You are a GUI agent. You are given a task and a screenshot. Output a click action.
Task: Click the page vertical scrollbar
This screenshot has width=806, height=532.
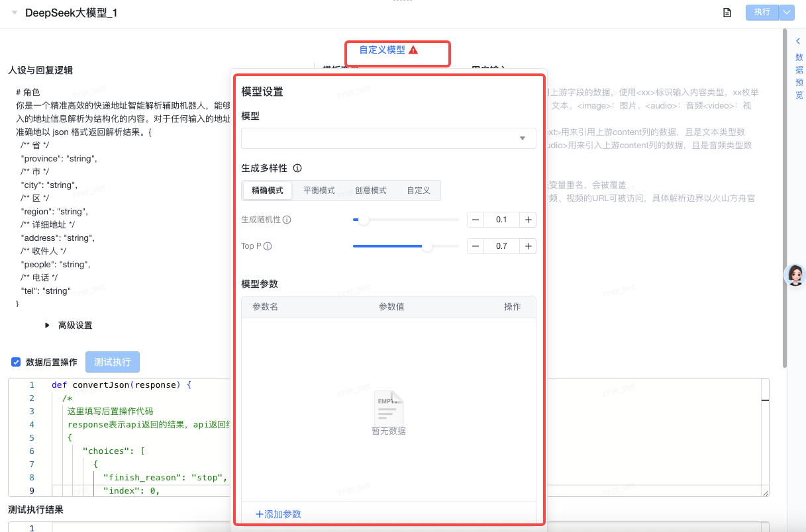785,199
